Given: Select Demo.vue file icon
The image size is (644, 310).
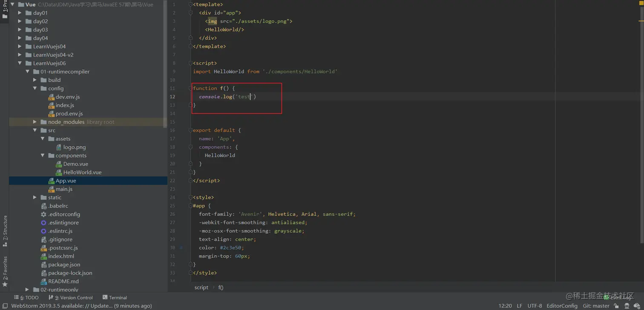Looking at the screenshot, I should (x=59, y=164).
